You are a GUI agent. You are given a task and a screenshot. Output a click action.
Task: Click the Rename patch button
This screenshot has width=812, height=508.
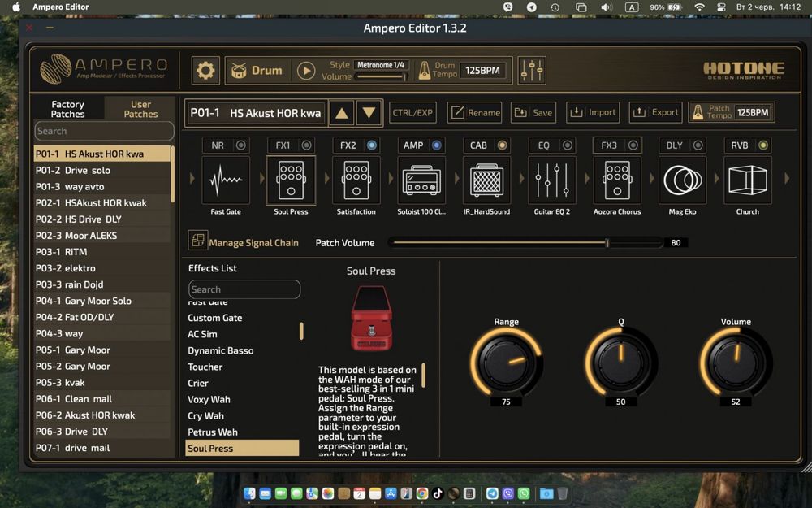point(474,112)
